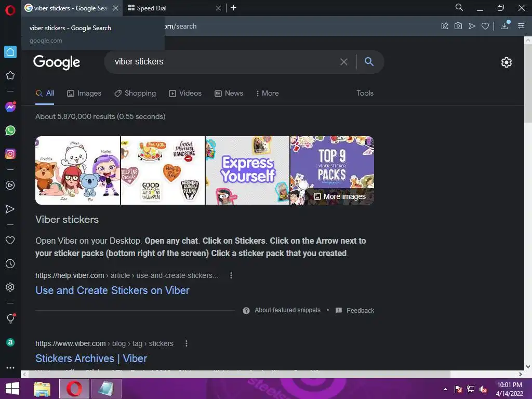The image size is (532, 399).
Task: Click the horizontal scrollbar right arrow
Action: point(521,374)
